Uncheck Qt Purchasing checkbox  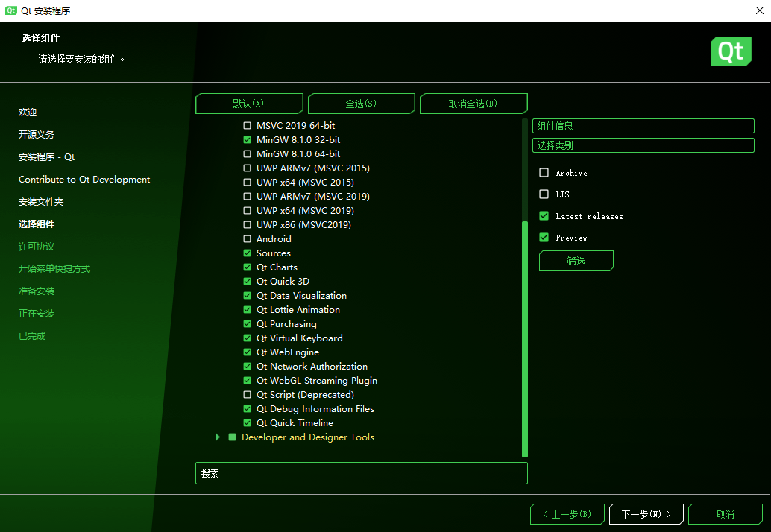click(248, 323)
